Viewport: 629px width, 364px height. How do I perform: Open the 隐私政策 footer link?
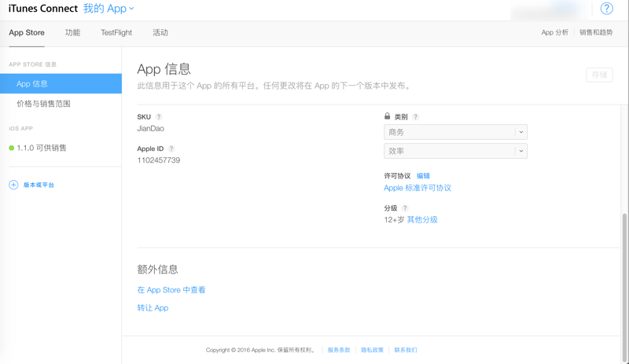pyautogui.click(x=372, y=350)
